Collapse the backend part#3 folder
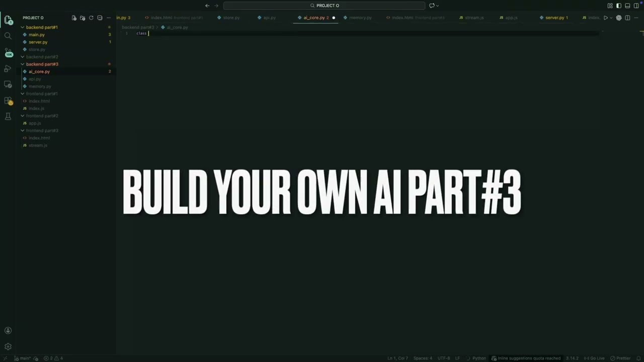Viewport: 644px width, 362px height. [x=42, y=64]
